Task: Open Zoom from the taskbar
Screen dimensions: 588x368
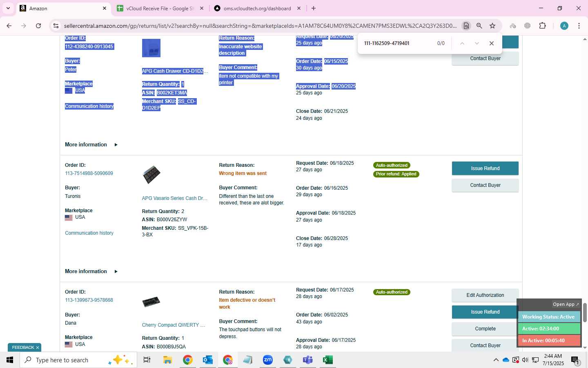Action: pyautogui.click(x=268, y=360)
